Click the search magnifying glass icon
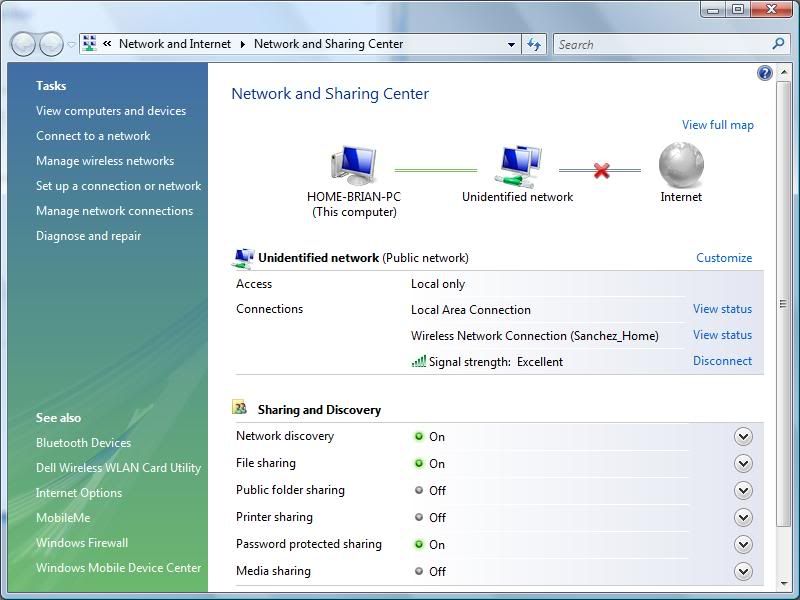This screenshot has width=800, height=600. pos(777,44)
